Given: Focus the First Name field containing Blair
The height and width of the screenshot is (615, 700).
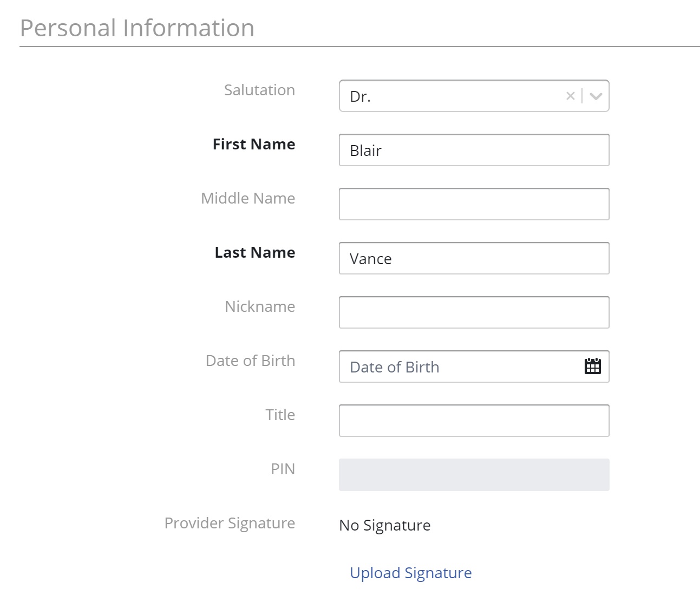Looking at the screenshot, I should click(474, 150).
